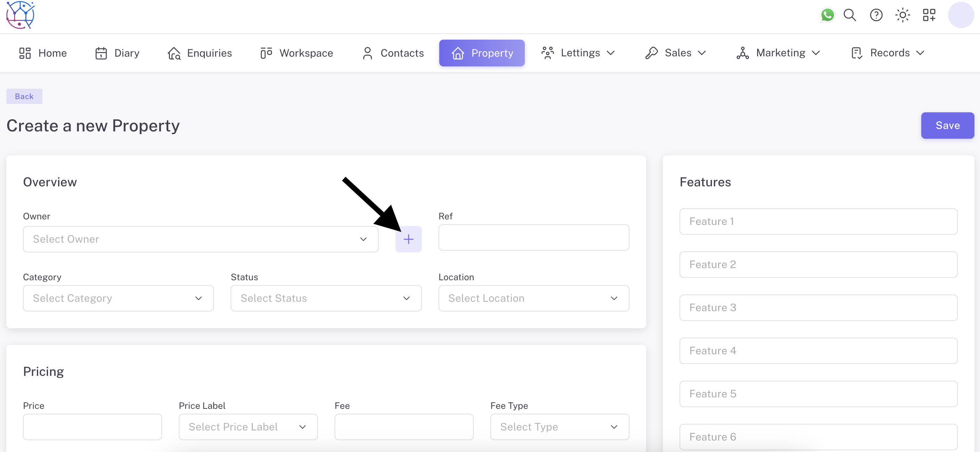Image resolution: width=980 pixels, height=452 pixels.
Task: Click the company logo
Action: pyautogui.click(x=21, y=15)
